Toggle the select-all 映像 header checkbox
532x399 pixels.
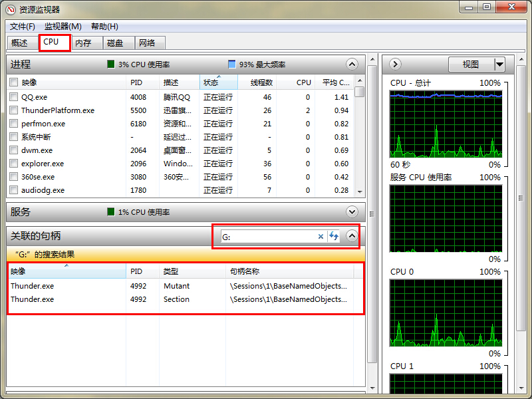(x=13, y=82)
